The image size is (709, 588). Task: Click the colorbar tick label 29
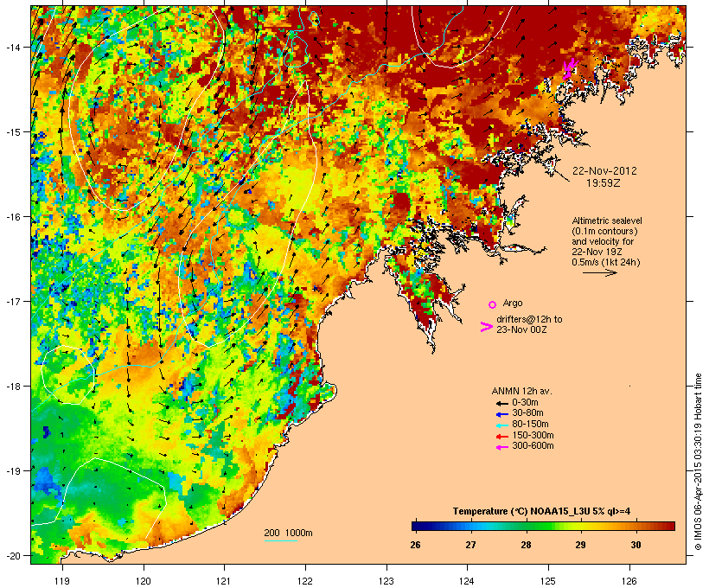580,545
